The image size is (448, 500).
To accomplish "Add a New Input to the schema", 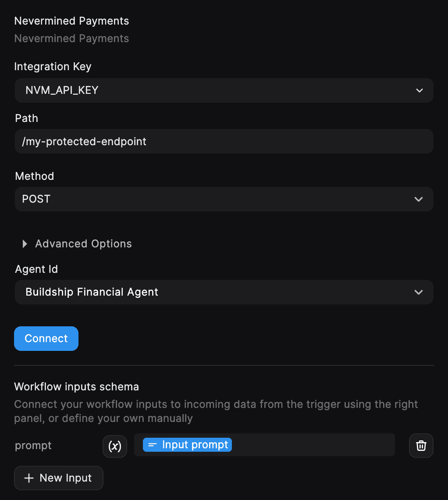I will [59, 478].
